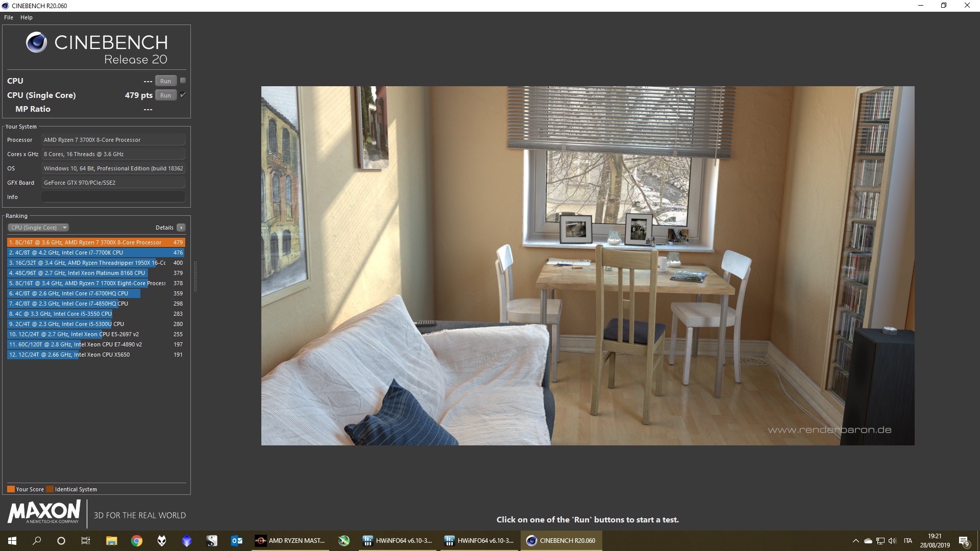The height and width of the screenshot is (551, 980).
Task: Open Google Chrome from the taskbar
Action: 136,541
